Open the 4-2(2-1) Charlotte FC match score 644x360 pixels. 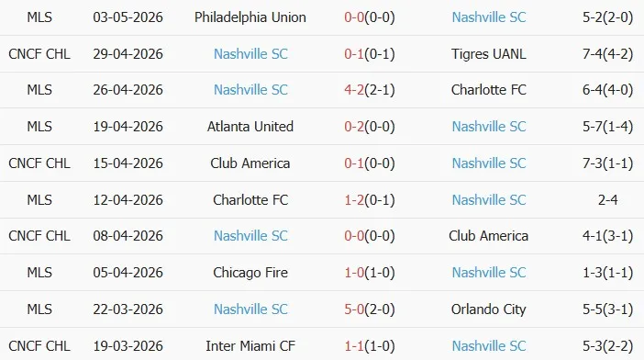[x=369, y=90]
